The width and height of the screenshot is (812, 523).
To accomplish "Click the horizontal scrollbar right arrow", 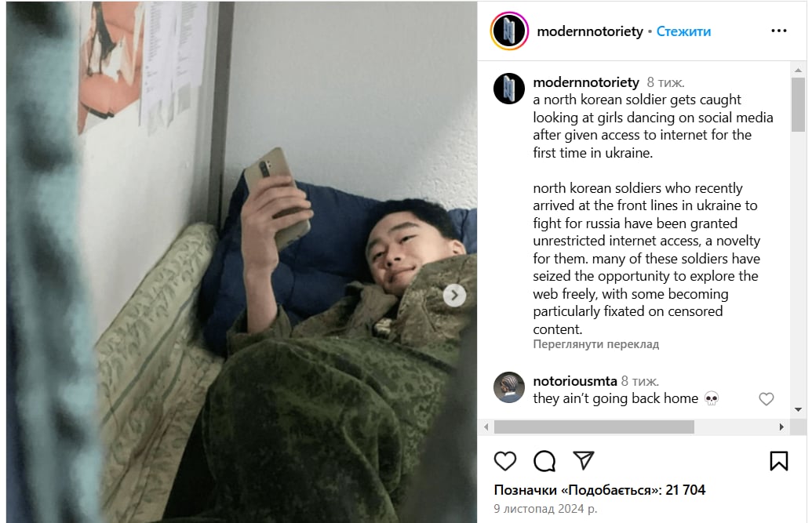I will pyautogui.click(x=781, y=427).
